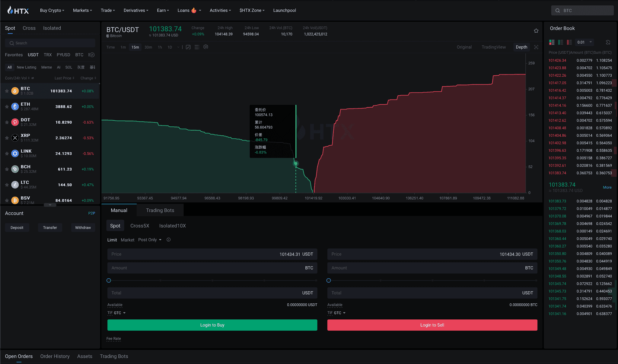Click the chart annotation/drawing icon next to 1D
Image resolution: width=618 pixels, height=364 pixels.
click(188, 47)
